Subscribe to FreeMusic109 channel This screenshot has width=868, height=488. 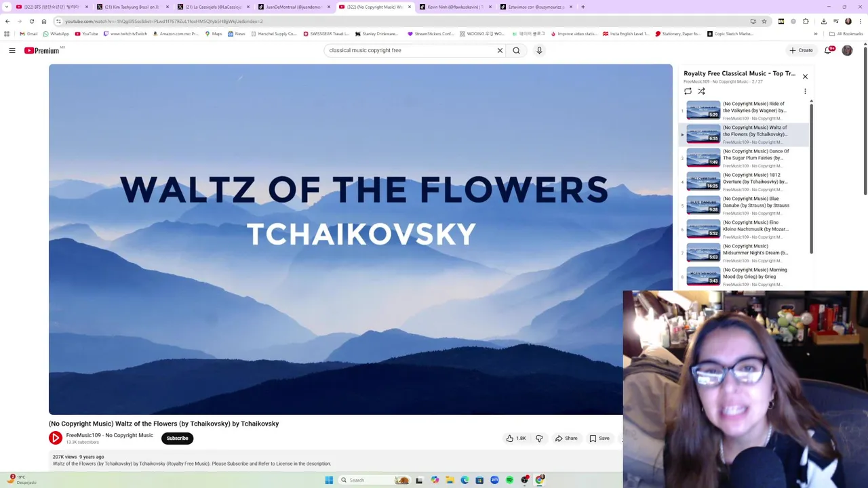[178, 439]
